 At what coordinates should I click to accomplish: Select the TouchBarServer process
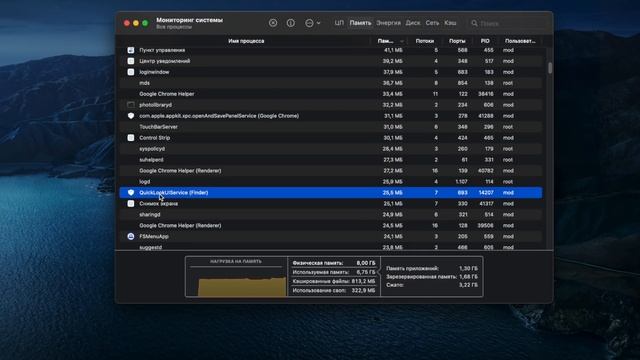coord(331,127)
